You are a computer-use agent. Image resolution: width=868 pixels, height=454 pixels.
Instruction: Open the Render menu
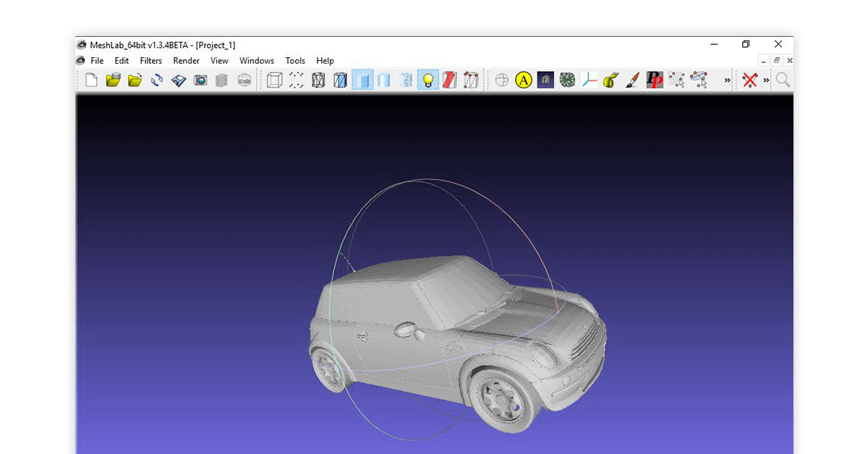pos(186,61)
